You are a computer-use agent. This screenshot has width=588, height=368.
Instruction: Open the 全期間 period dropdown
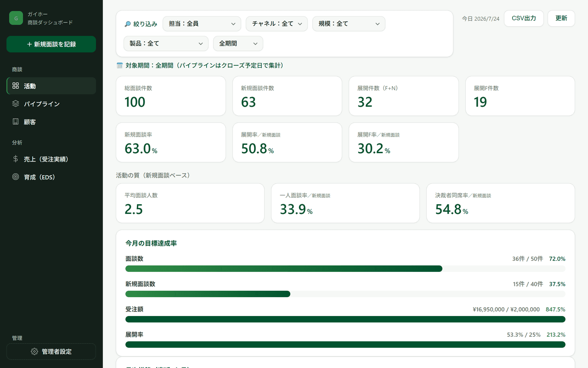tap(238, 43)
